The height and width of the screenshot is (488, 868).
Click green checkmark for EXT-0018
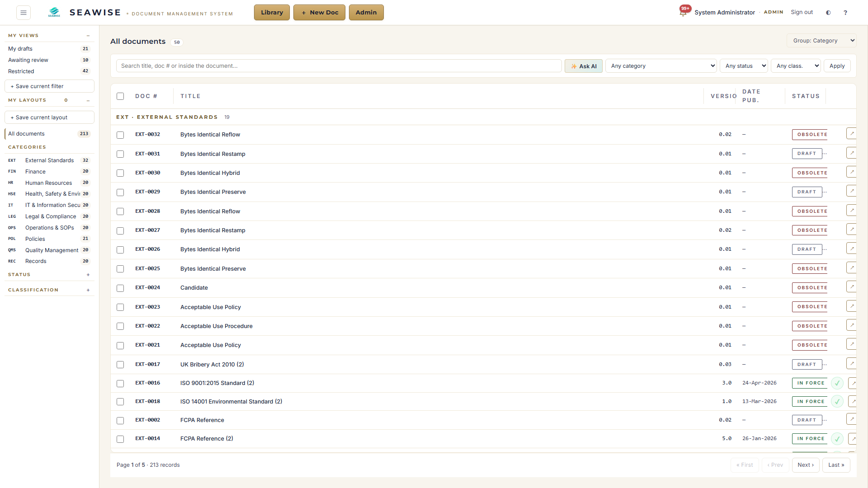837,402
